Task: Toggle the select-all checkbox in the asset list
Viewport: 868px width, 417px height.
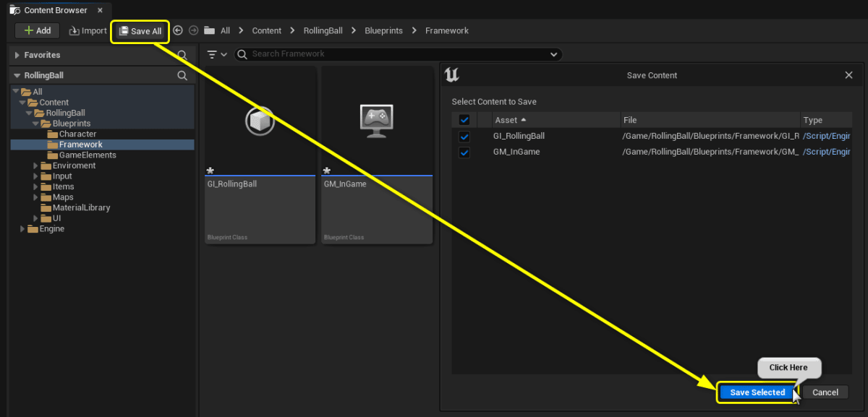Action: point(464,119)
